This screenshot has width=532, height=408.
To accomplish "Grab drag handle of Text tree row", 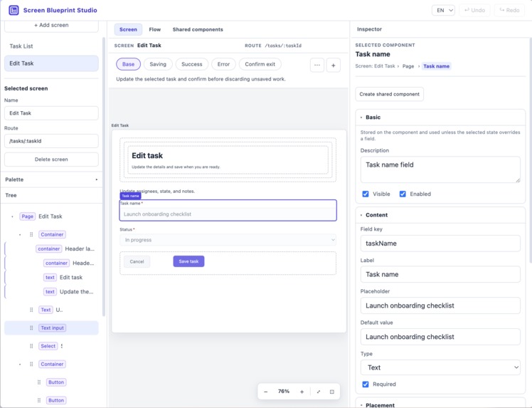I will pos(31,310).
